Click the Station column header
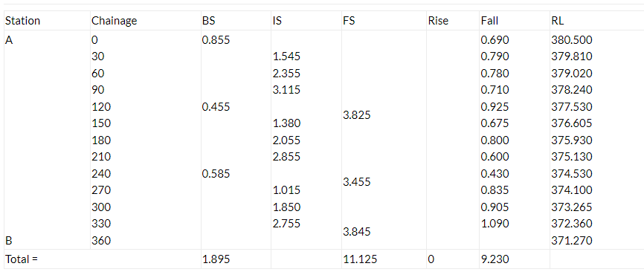 pos(22,21)
